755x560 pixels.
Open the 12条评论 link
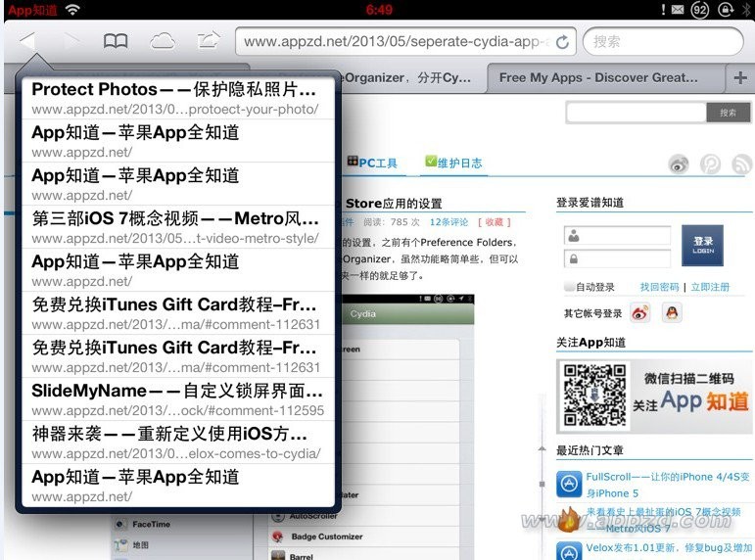coord(448,222)
